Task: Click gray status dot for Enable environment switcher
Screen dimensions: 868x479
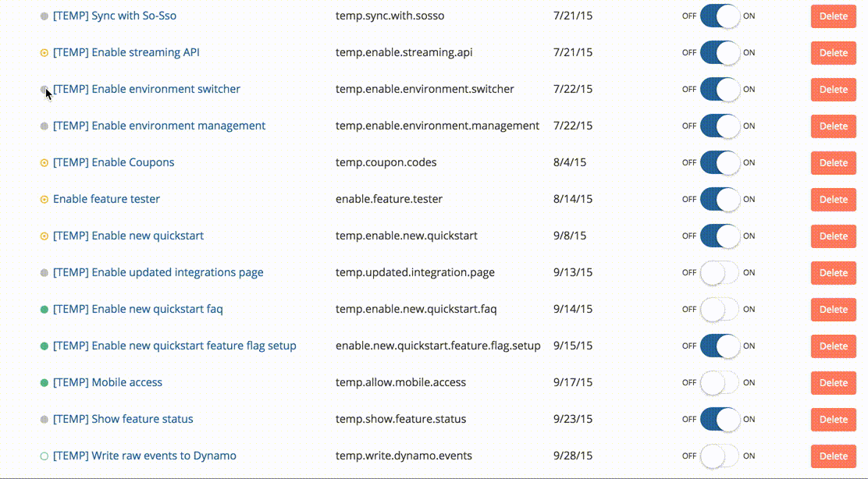Action: point(44,90)
